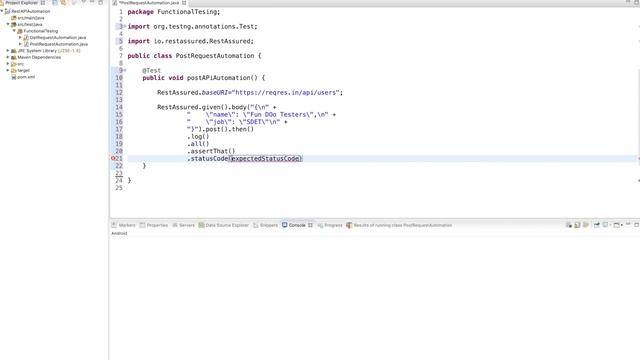This screenshot has height=360, width=640.
Task: Minimize the Project Explorer panel
Action: pyautogui.click(x=92, y=2)
